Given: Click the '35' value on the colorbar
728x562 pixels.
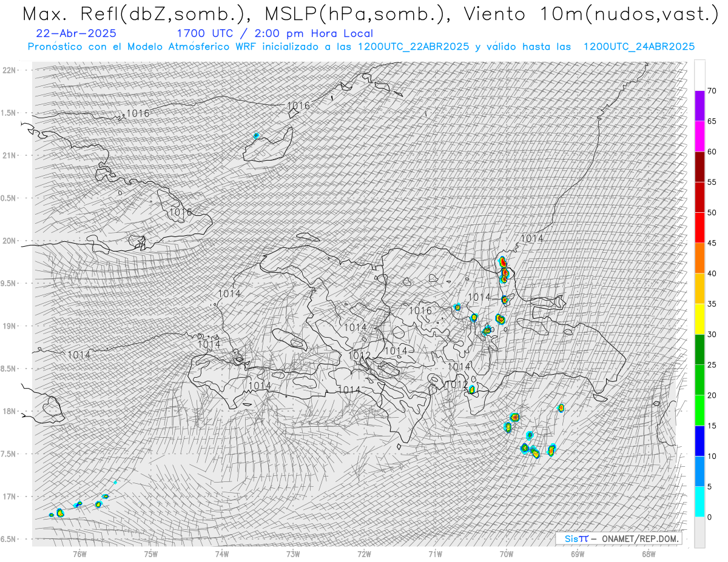Looking at the screenshot, I should pos(712,304).
